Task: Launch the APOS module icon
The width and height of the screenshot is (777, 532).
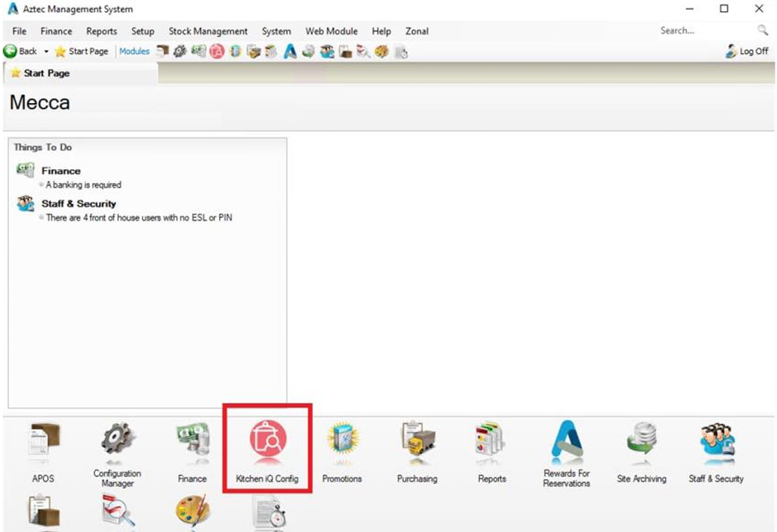Action: [x=42, y=442]
